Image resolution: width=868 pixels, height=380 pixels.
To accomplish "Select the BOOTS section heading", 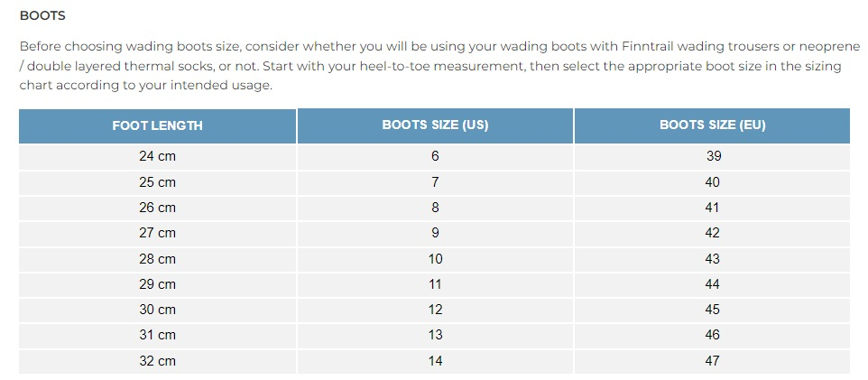I will click(x=42, y=16).
